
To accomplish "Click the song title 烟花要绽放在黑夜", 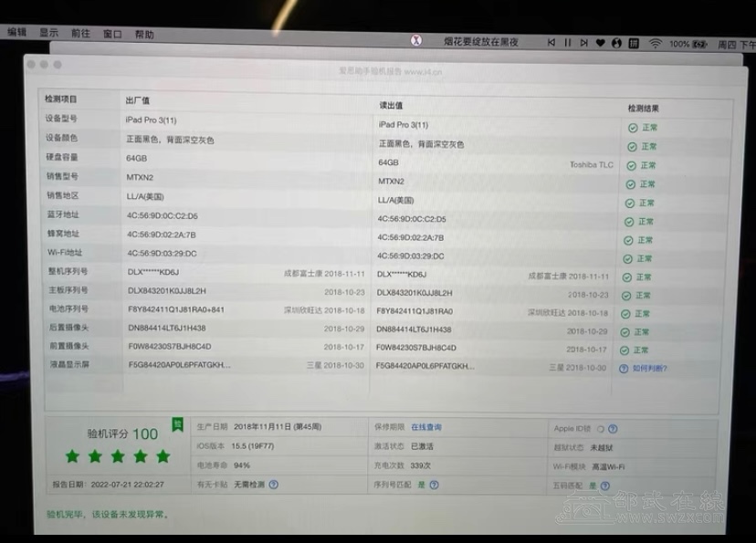I will (481, 42).
